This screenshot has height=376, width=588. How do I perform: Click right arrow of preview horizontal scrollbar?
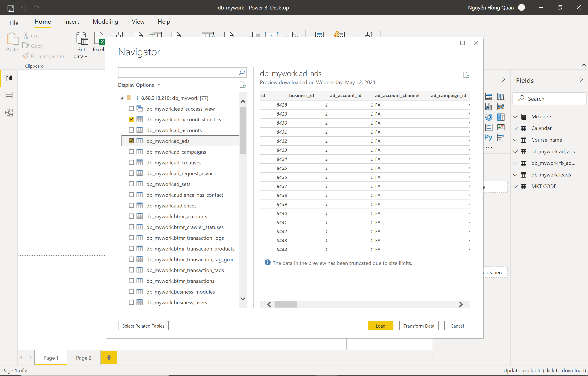[x=461, y=304]
